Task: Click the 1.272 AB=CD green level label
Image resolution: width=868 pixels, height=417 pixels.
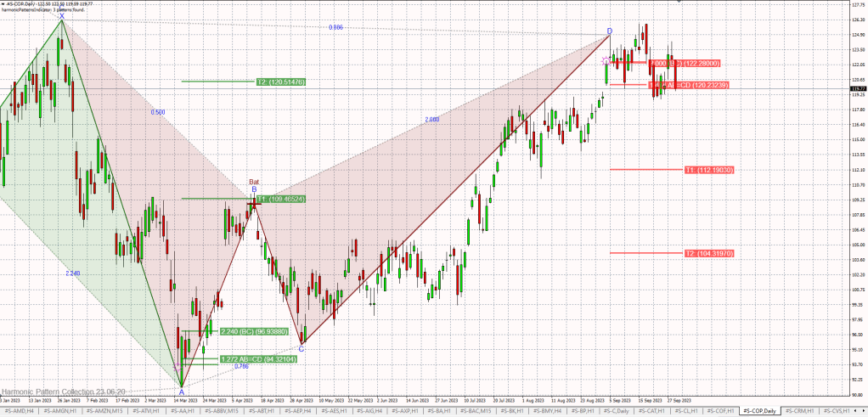Action: tap(257, 359)
